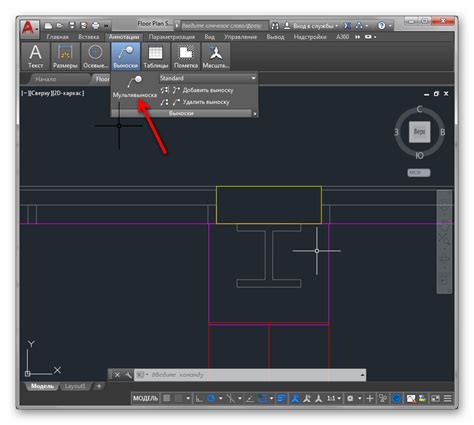Click the Save As icon in quick access toolbar
Screen dimensions: 474x425
tap(83, 25)
